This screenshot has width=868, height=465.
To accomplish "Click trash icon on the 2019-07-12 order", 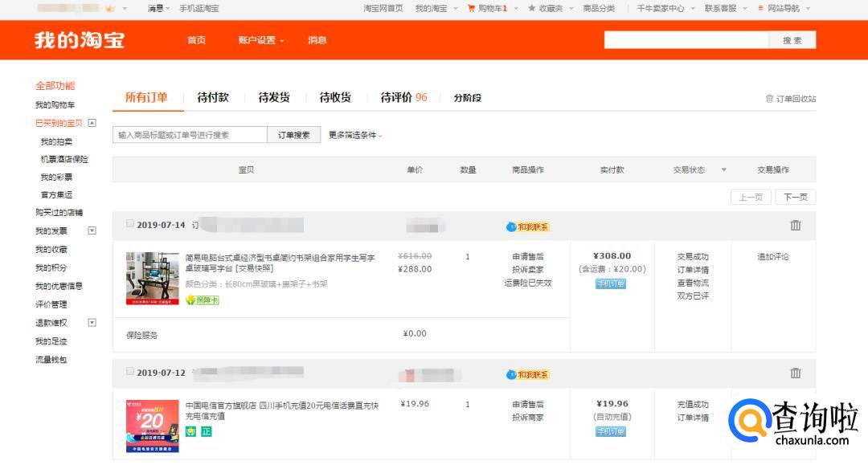I will pos(795,373).
